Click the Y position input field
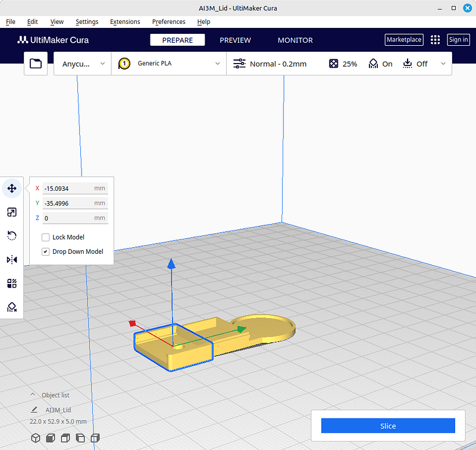Viewport: 476px width, 450px height. pyautogui.click(x=75, y=203)
